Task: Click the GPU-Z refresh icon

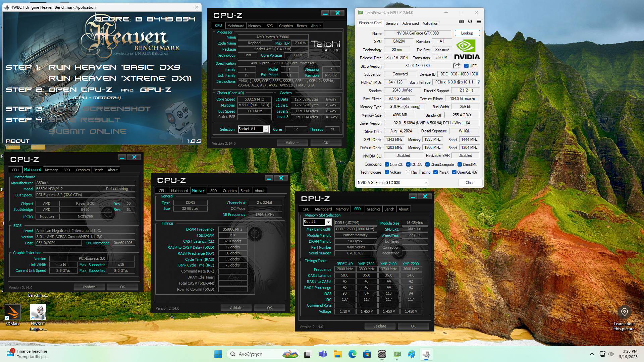Action: click(x=470, y=21)
